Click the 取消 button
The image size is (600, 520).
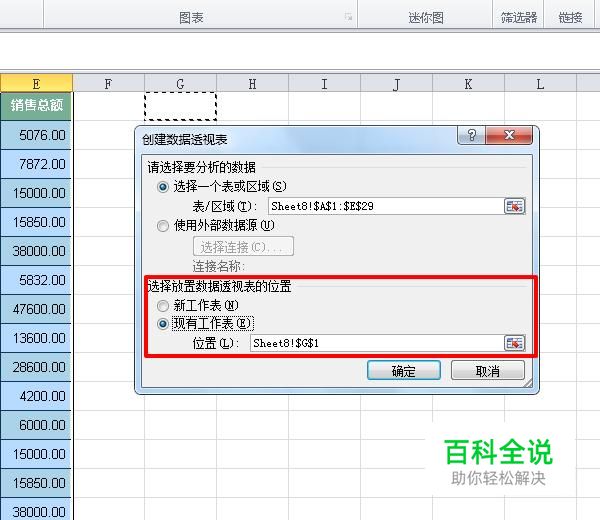click(x=488, y=370)
